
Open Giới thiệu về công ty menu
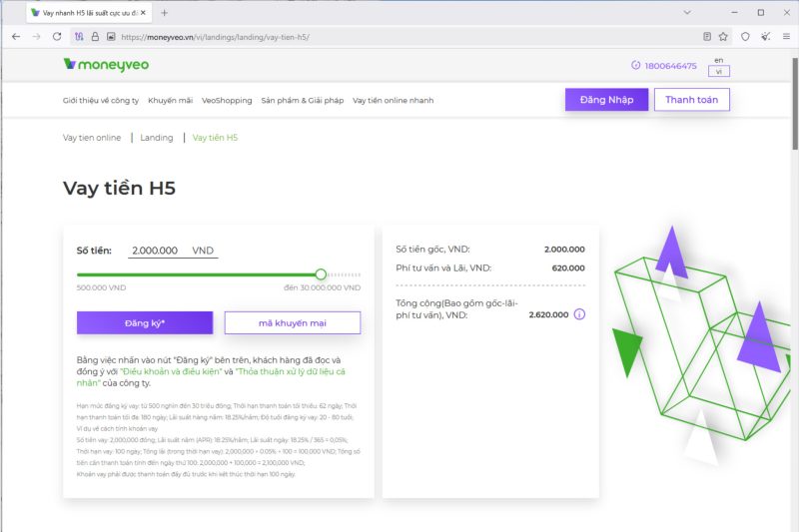101,100
